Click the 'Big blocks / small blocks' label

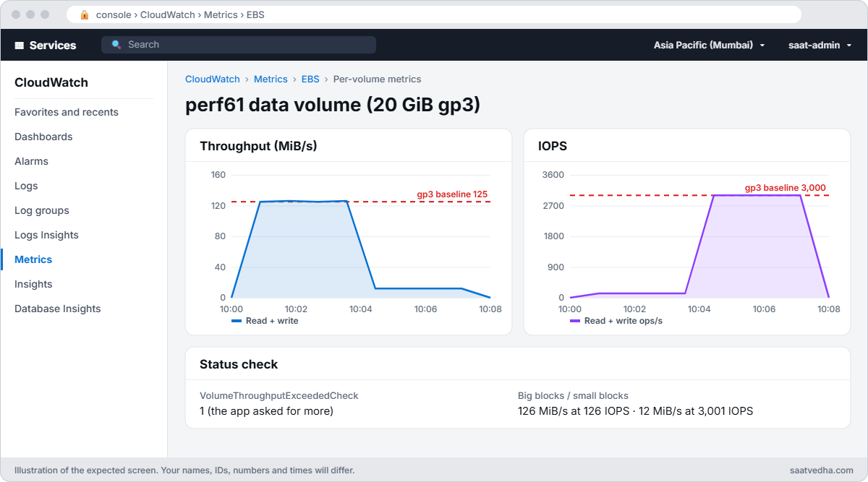[573, 395]
